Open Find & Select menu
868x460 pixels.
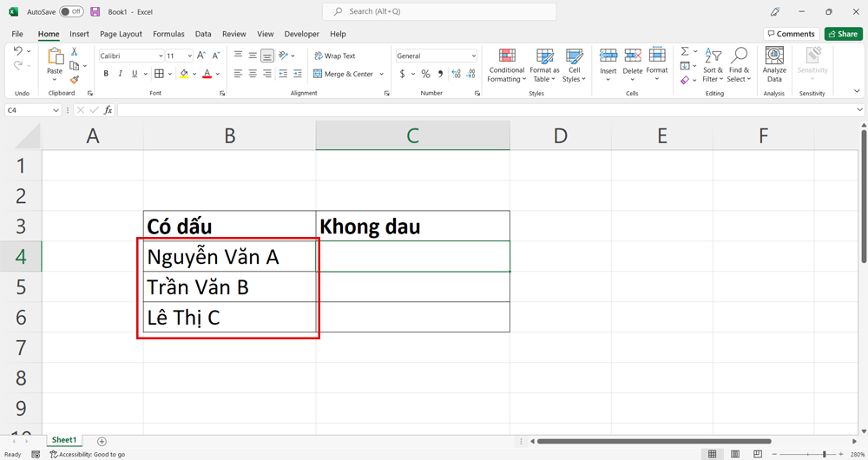click(739, 65)
